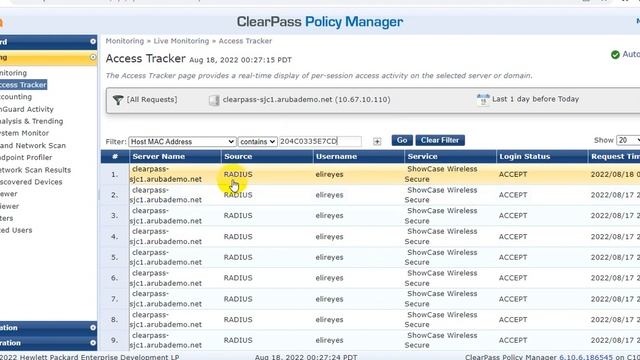Click ACCEPT status in row 5
Screen dimensions: 640x360
point(513,258)
